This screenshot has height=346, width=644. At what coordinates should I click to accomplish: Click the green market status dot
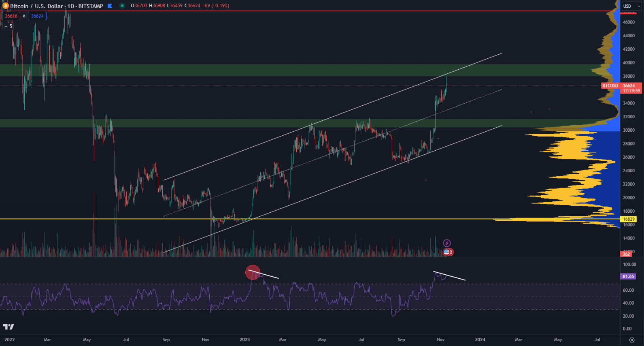122,6
